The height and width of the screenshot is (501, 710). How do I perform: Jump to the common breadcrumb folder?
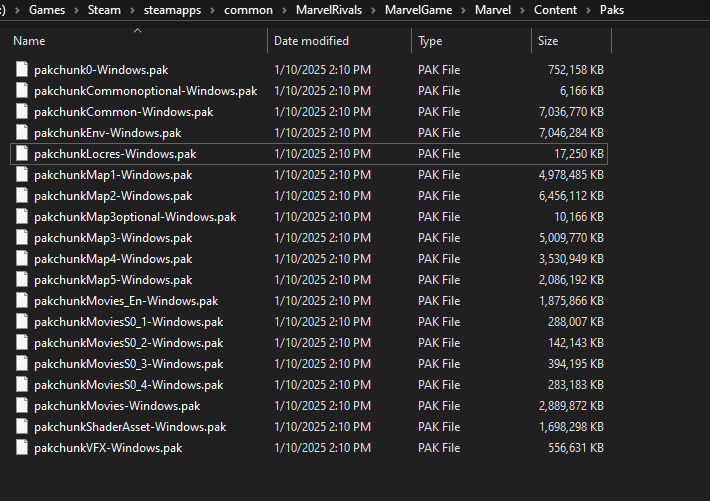pos(248,10)
